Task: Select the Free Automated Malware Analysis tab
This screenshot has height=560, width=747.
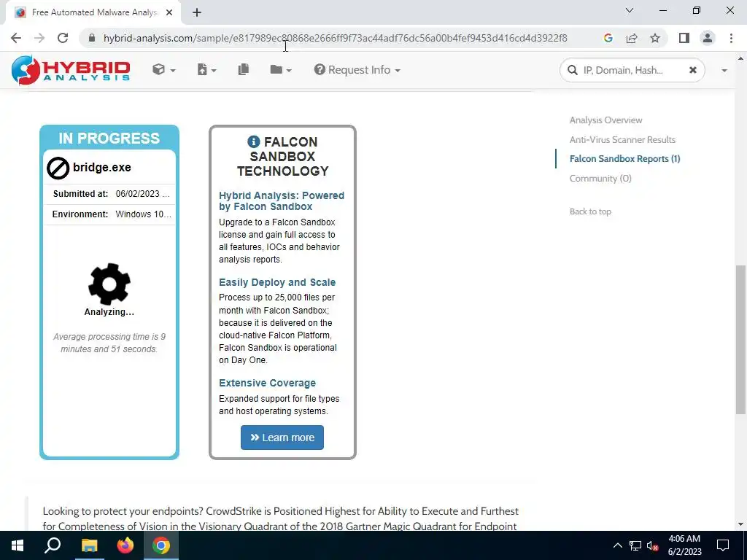Action: tap(93, 12)
